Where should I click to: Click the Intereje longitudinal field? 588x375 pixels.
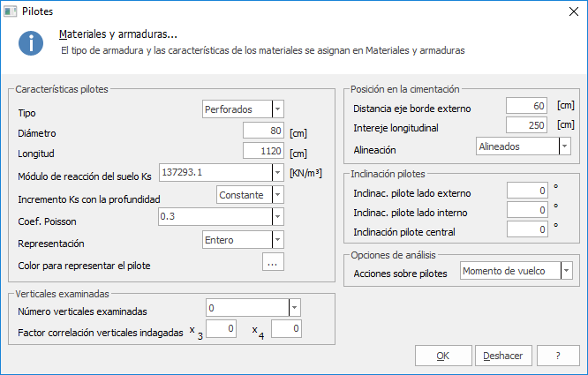(526, 124)
